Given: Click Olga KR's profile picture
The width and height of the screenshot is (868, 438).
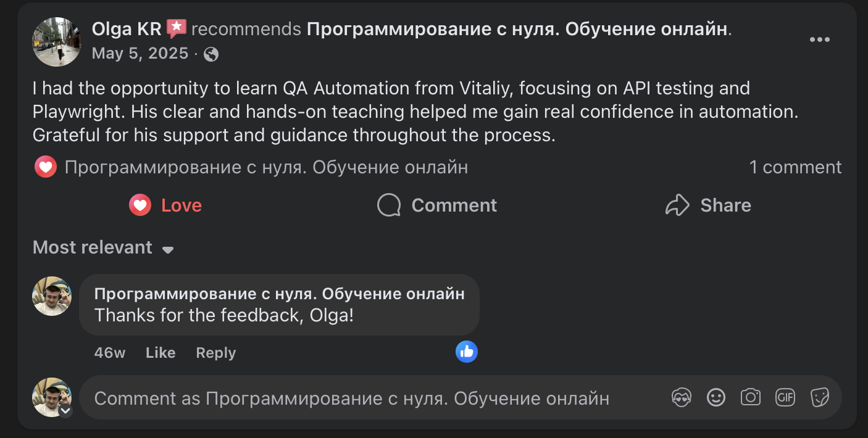Looking at the screenshot, I should click(x=57, y=42).
